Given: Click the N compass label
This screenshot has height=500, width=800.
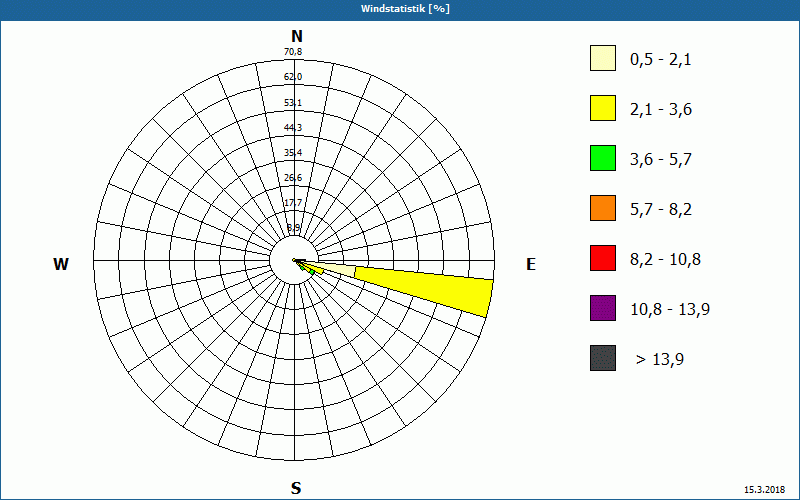Looking at the screenshot, I should pos(297,37).
